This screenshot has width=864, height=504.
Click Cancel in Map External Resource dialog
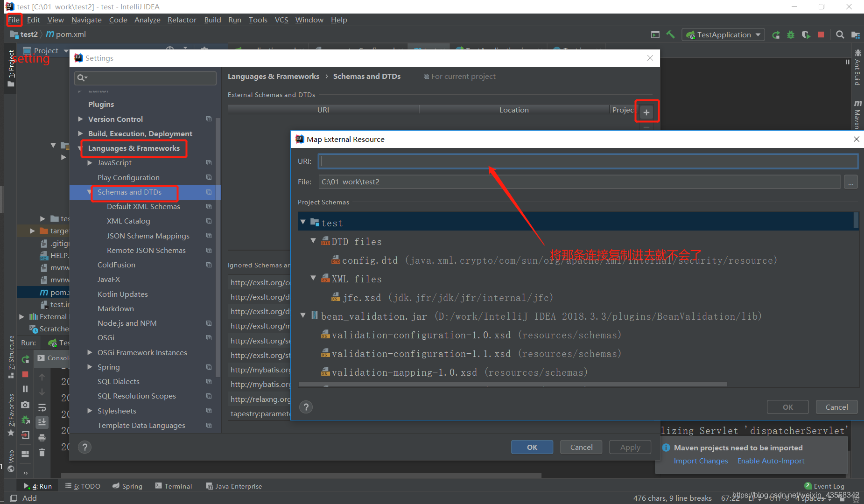(836, 407)
